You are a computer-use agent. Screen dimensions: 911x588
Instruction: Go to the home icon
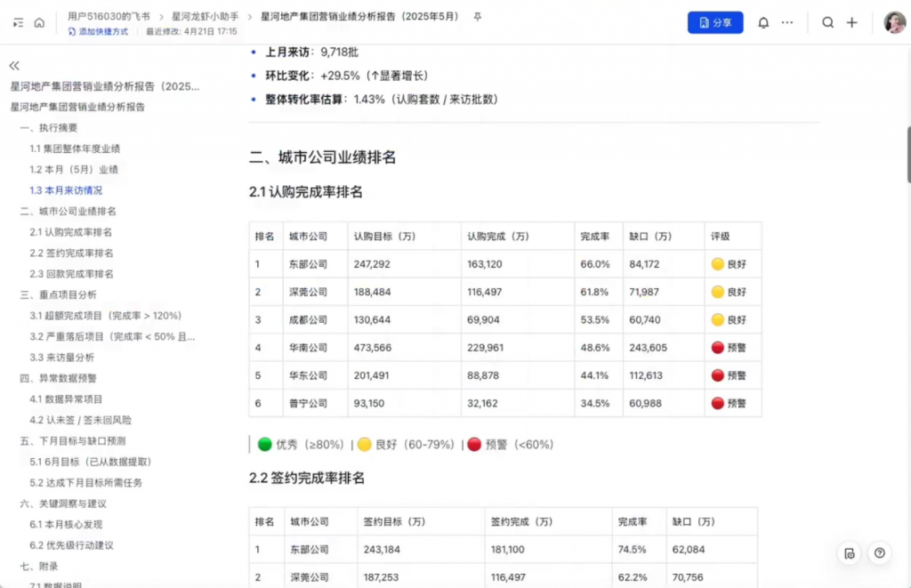(x=39, y=22)
